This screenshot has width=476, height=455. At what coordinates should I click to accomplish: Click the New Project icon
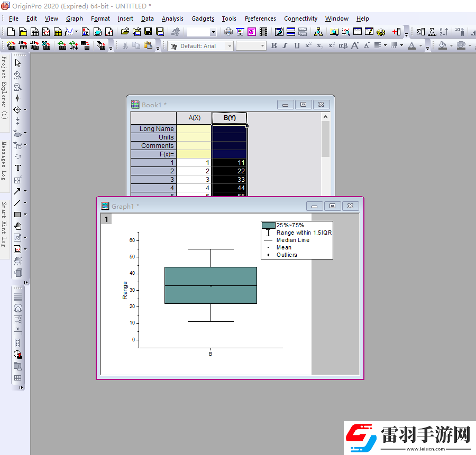click(x=10, y=32)
